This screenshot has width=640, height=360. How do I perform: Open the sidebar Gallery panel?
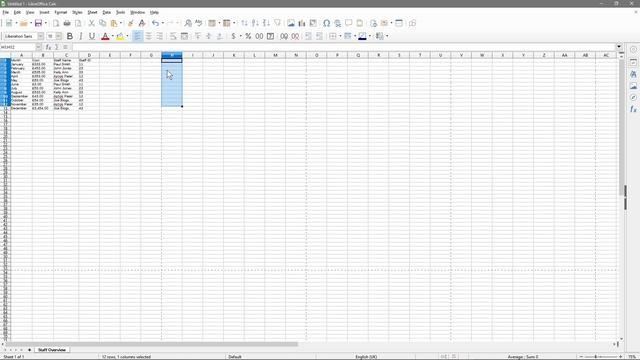click(x=633, y=86)
